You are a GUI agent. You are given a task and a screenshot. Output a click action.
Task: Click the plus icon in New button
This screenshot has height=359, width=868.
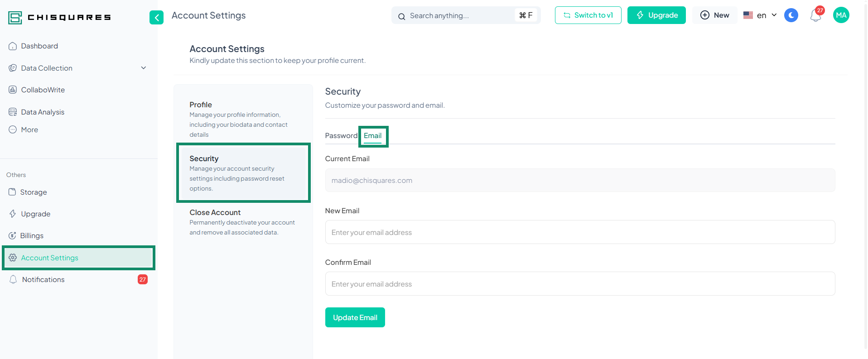click(705, 15)
